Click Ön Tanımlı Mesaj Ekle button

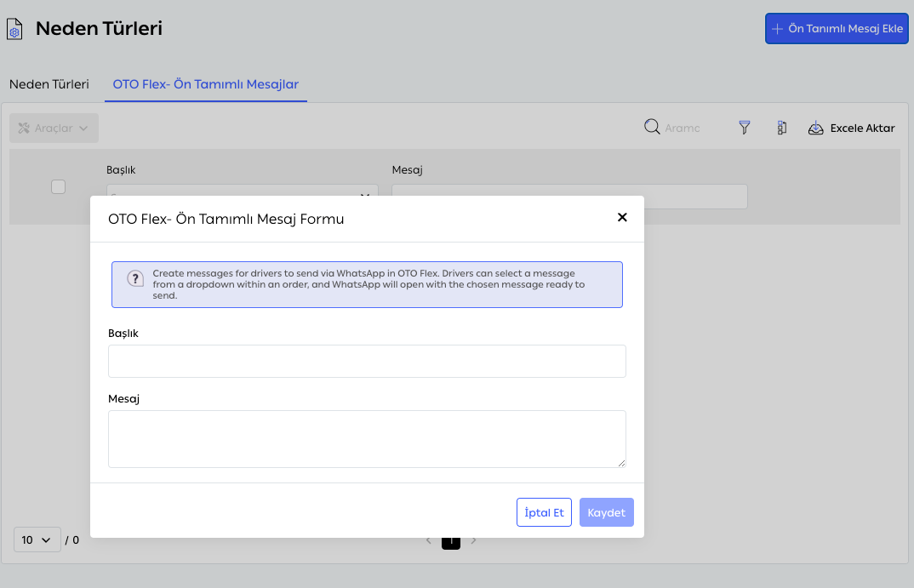point(837,29)
